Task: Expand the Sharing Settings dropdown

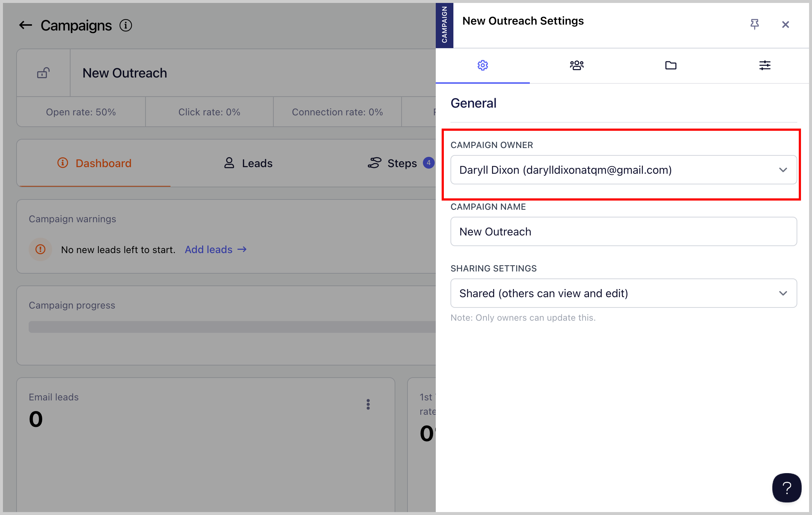Action: [624, 293]
